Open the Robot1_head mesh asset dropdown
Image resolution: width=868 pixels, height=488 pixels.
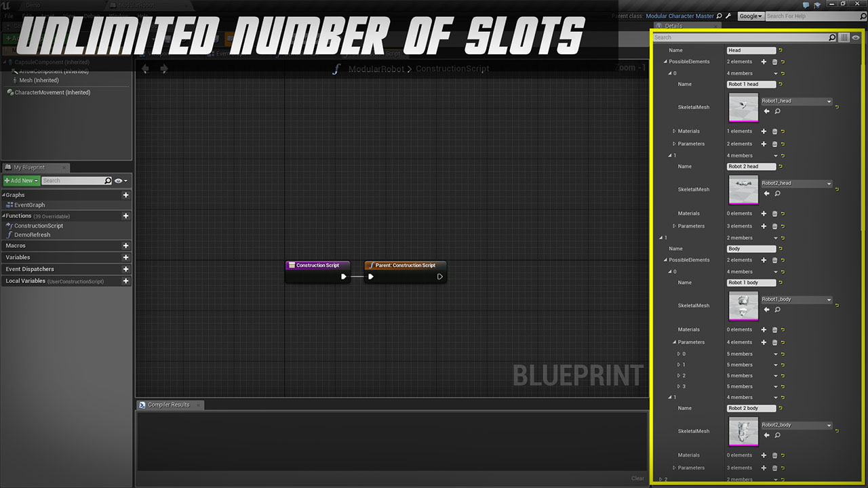click(796, 101)
